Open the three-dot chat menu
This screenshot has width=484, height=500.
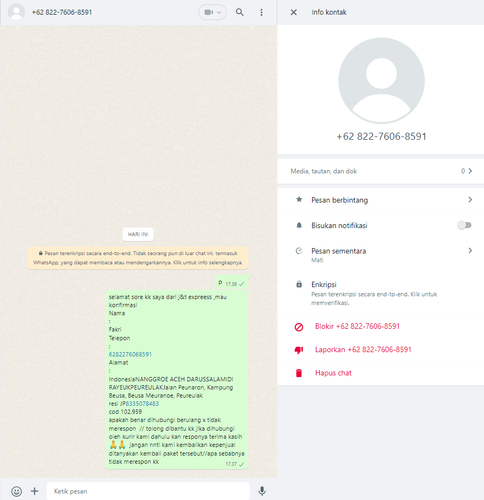click(261, 12)
